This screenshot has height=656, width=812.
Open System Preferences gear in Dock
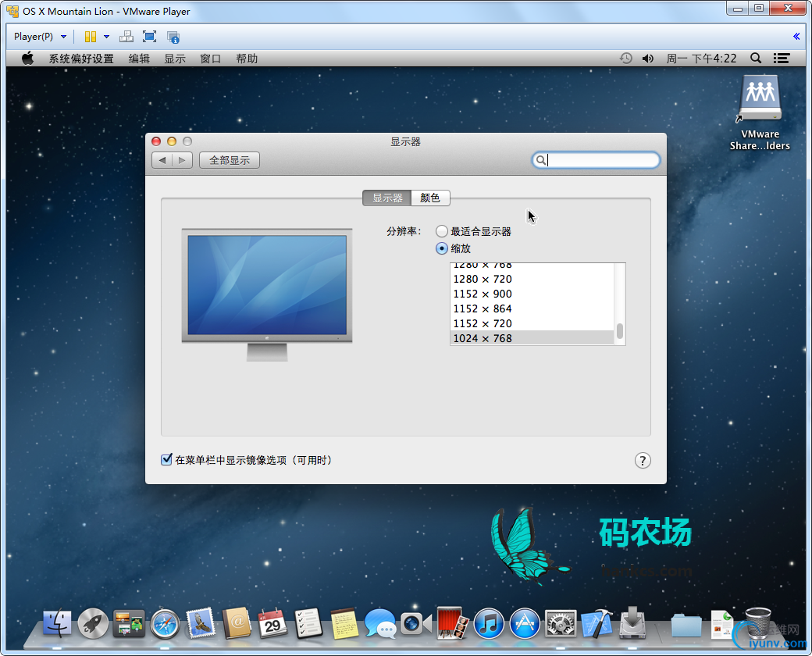(x=561, y=624)
